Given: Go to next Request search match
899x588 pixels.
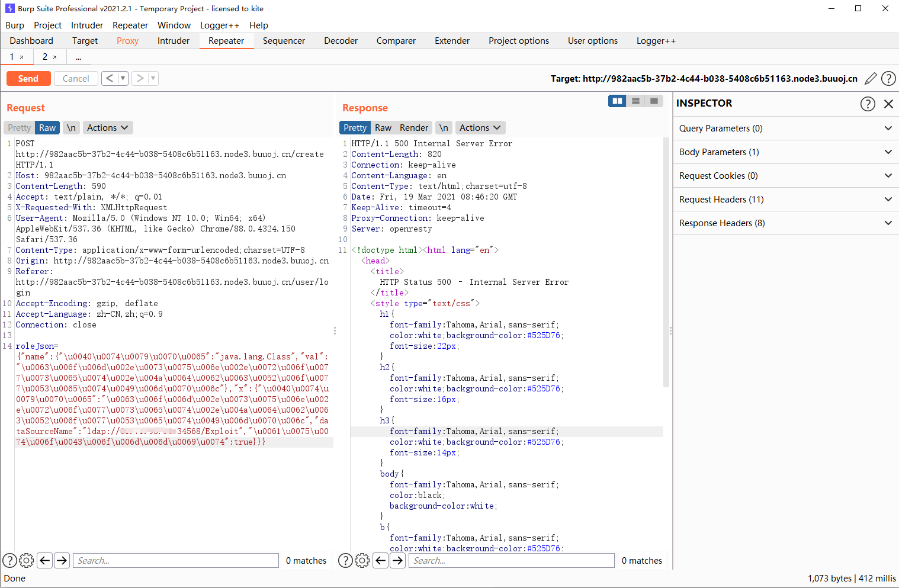Looking at the screenshot, I should 62,560.
